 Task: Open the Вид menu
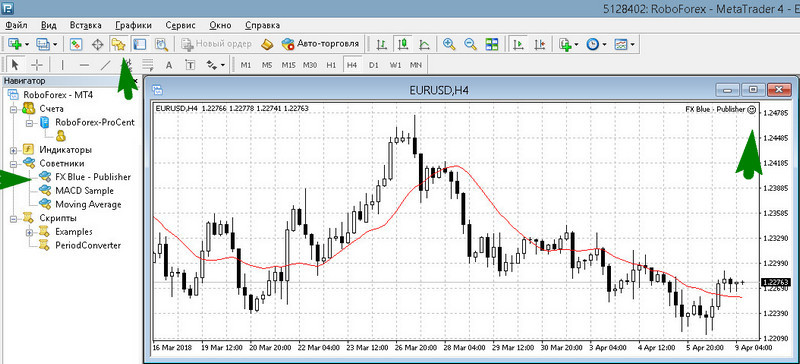point(48,25)
